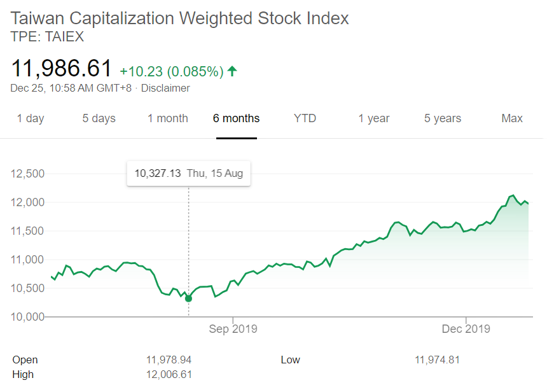Screen dimensions: 547x392
Task: Click the green data point on chart
Action: click(188, 298)
